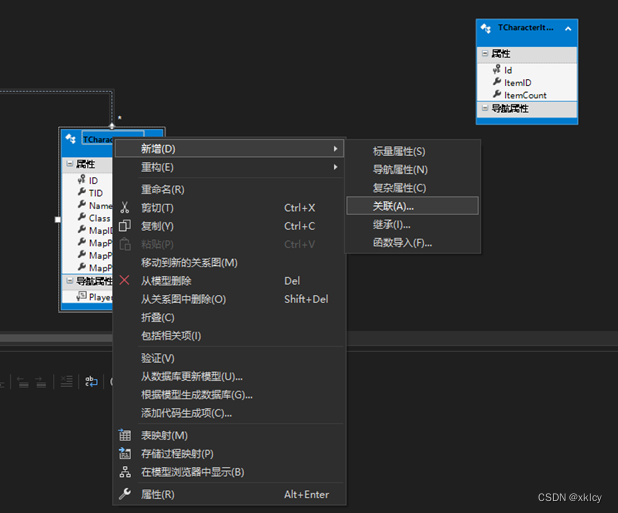Click 在模型浏览器中显示(B)
This screenshot has width=618, height=513.
[x=229, y=472]
